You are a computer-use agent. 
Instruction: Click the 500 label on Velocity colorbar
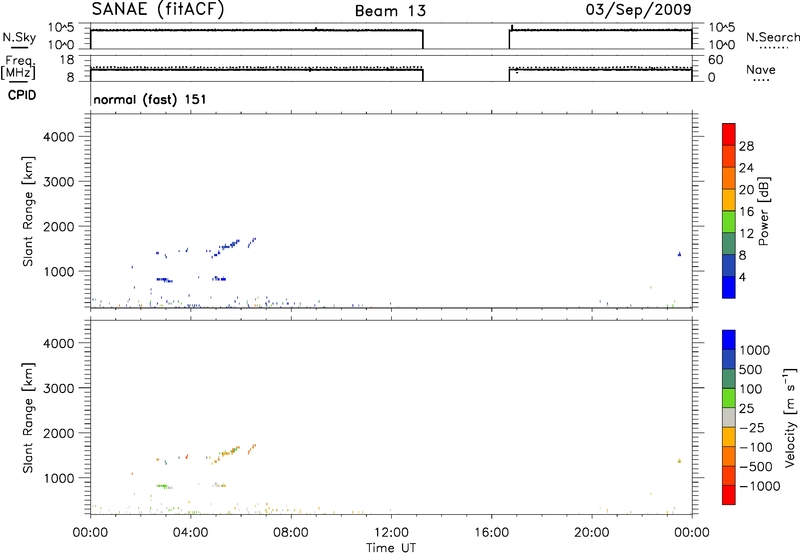click(x=750, y=370)
